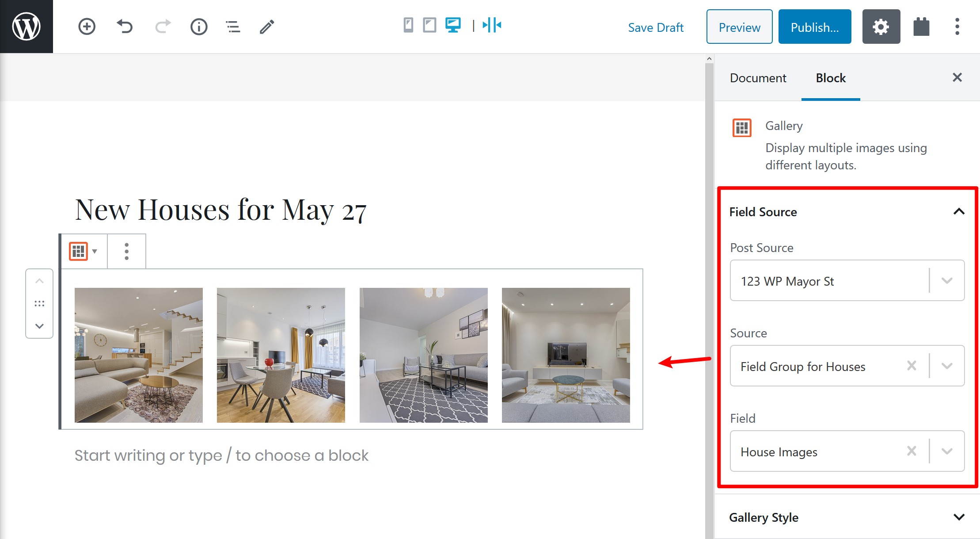Expand the Gallery Style section
Screen dimensions: 980x539
point(958,517)
